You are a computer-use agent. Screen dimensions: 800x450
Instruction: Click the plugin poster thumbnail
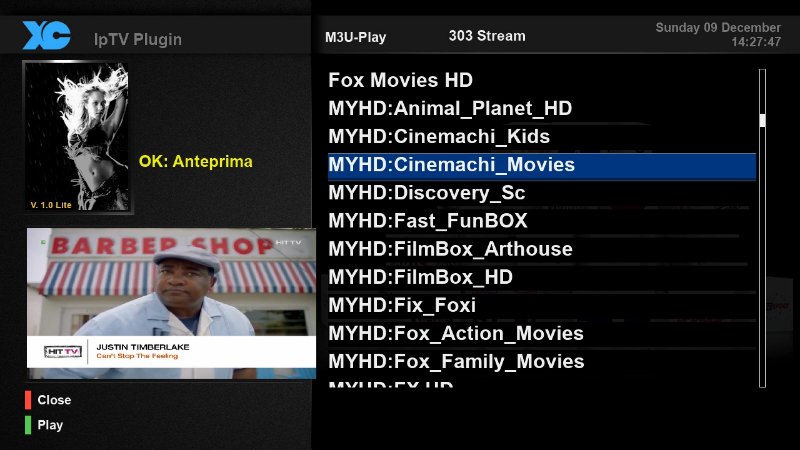click(x=77, y=137)
